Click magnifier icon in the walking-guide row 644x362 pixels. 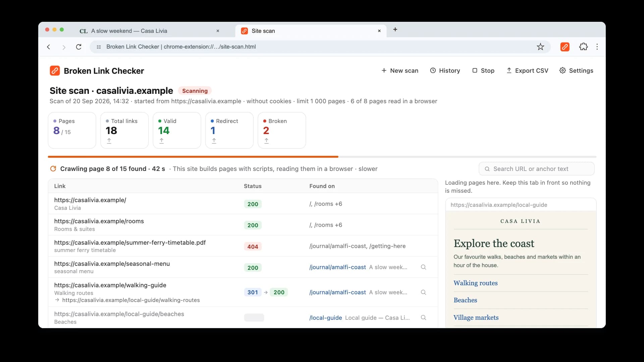[x=423, y=292]
